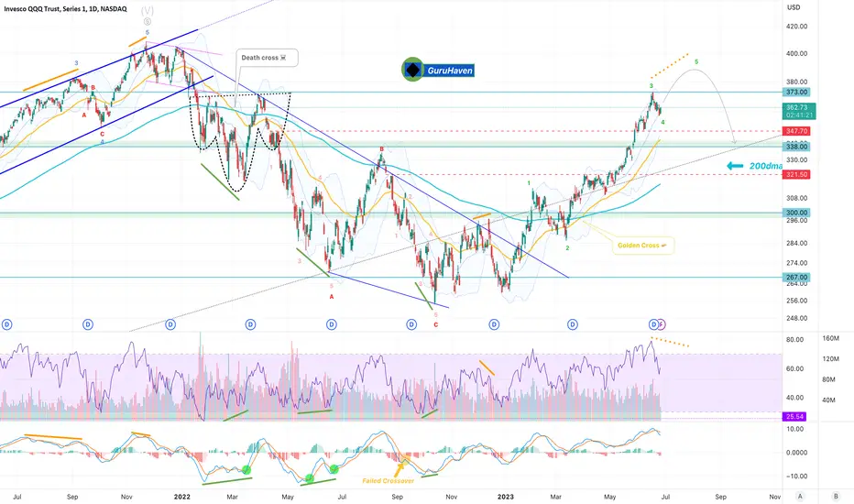Click the dividend D marker after September 2022
The image size is (854, 504).
coord(411,324)
